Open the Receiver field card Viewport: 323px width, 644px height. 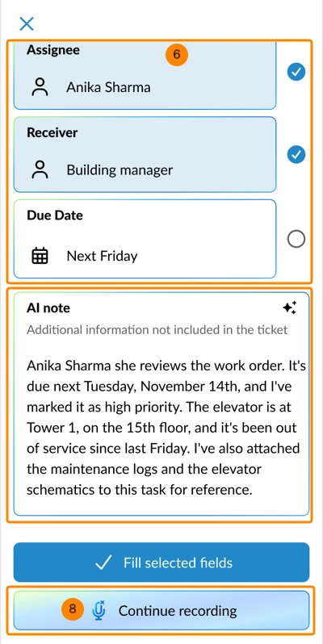[145, 154]
